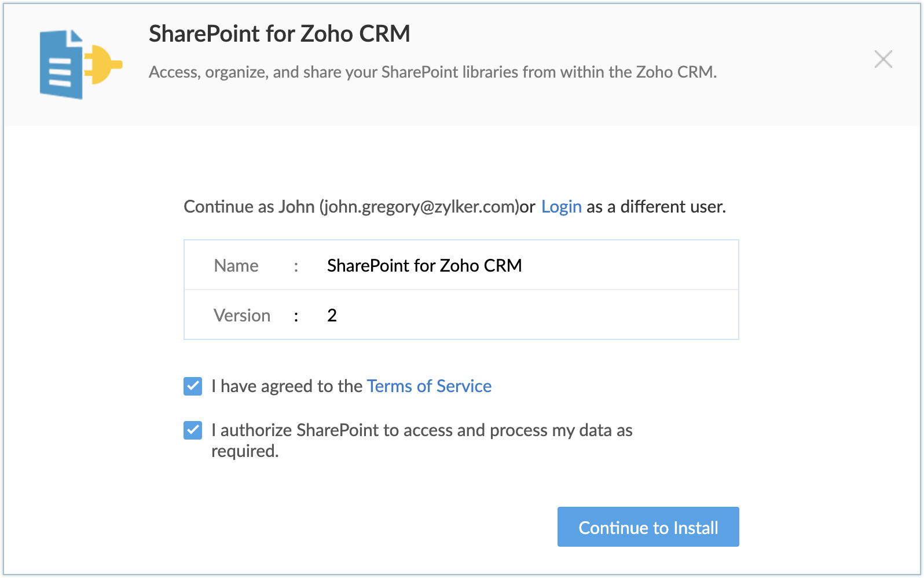This screenshot has width=924, height=578.
Task: Click the extension description text in header
Action: (x=432, y=72)
